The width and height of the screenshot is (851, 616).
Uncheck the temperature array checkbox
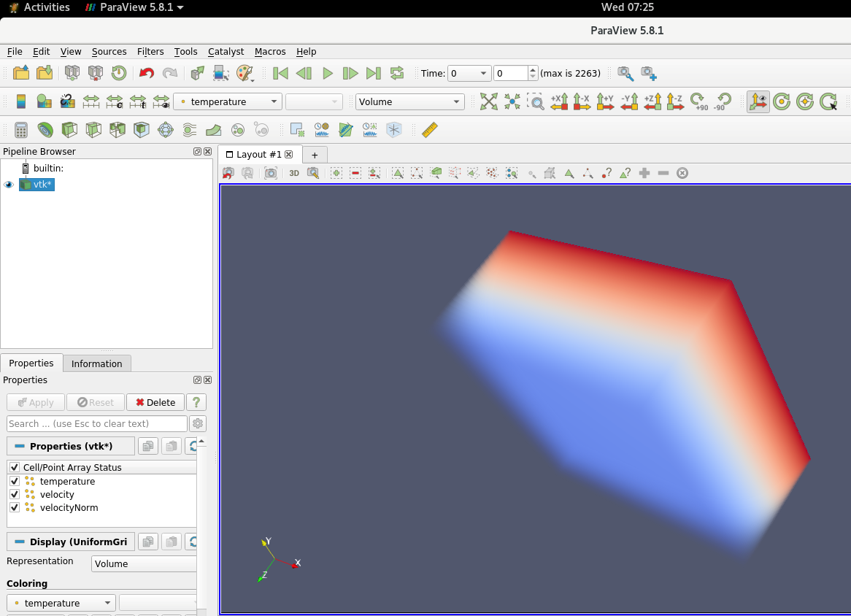pos(15,482)
